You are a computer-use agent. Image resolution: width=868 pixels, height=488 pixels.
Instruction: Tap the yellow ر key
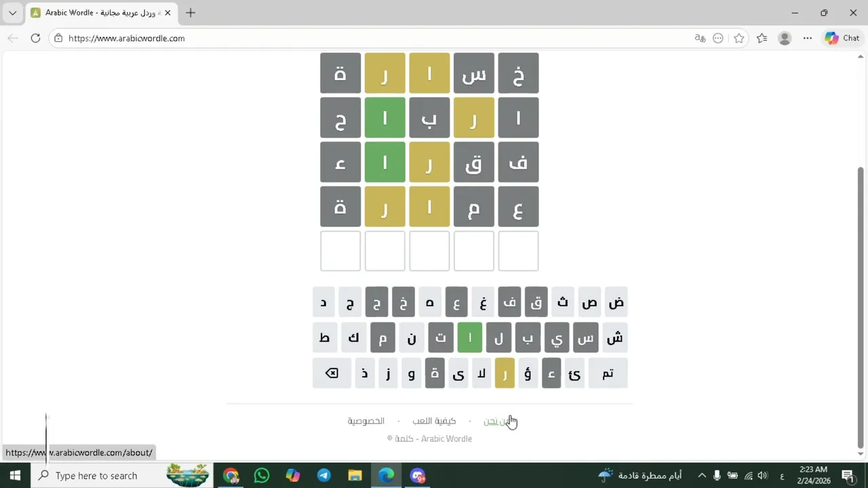pos(505,373)
